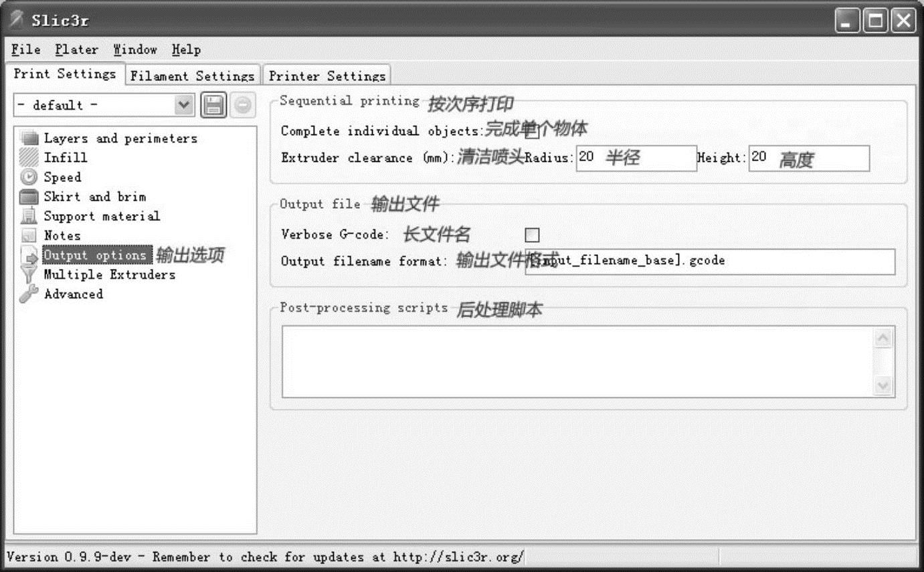Click the delete preset icon
Viewport: 924px width, 572px height.
click(243, 105)
